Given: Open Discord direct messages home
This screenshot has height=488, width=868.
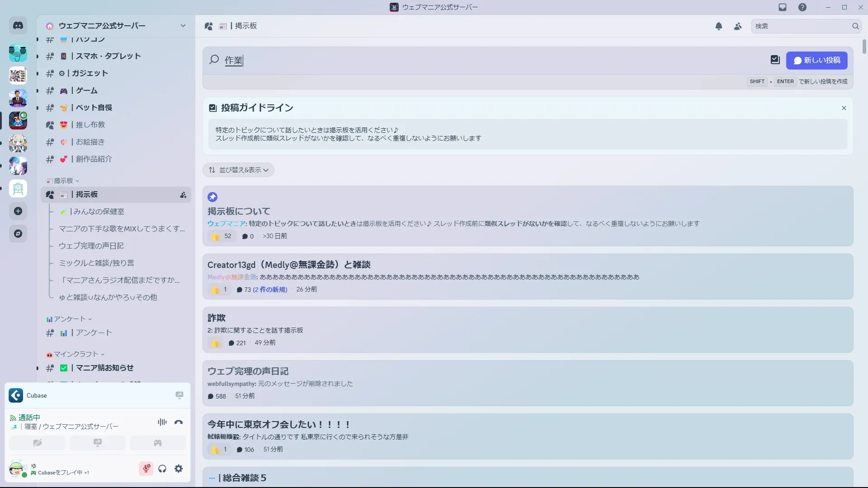Looking at the screenshot, I should tap(18, 26).
